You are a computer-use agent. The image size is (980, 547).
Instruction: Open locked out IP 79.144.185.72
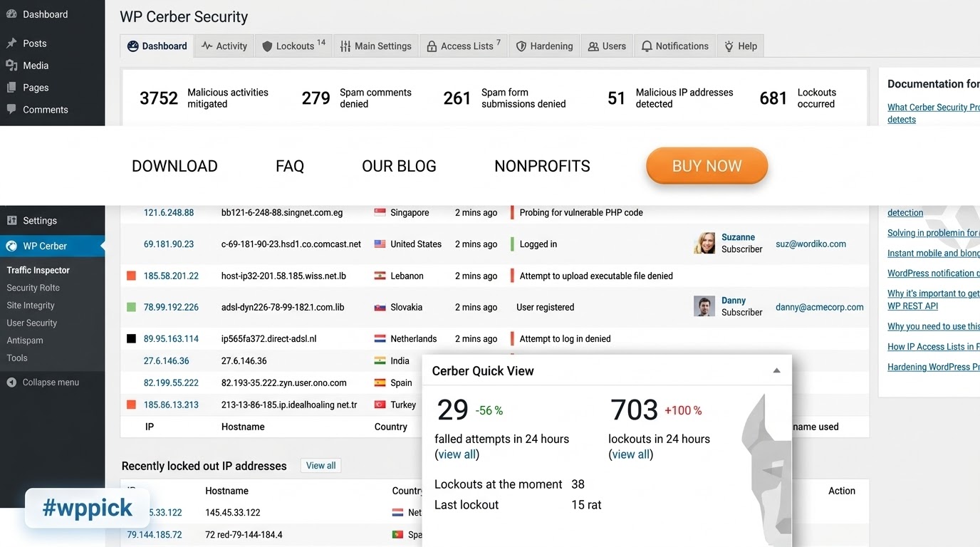(155, 535)
